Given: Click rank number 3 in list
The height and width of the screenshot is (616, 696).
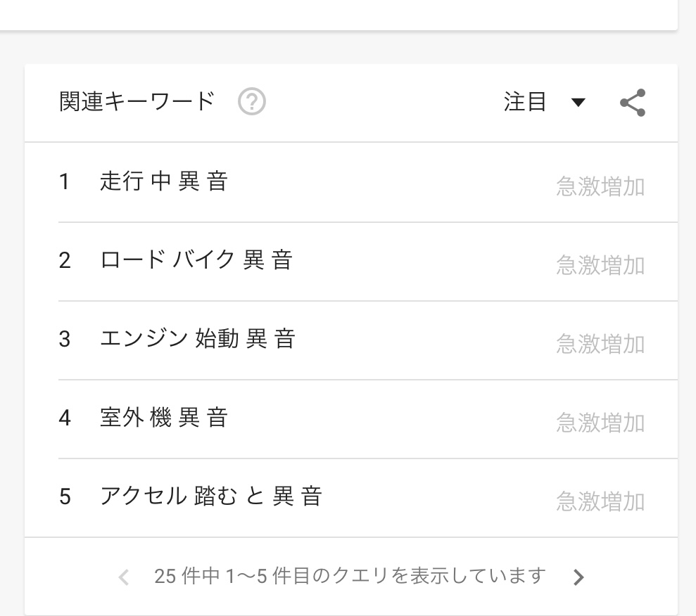Looking at the screenshot, I should [x=65, y=339].
